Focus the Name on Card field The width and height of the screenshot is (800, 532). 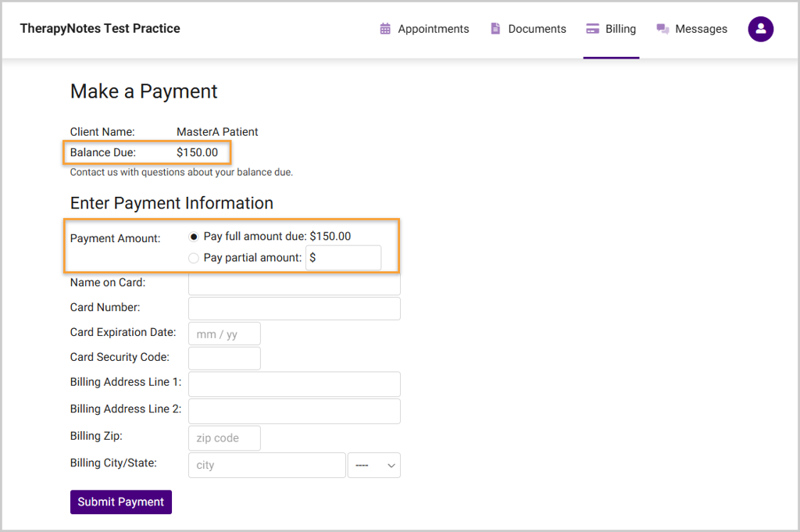[295, 283]
